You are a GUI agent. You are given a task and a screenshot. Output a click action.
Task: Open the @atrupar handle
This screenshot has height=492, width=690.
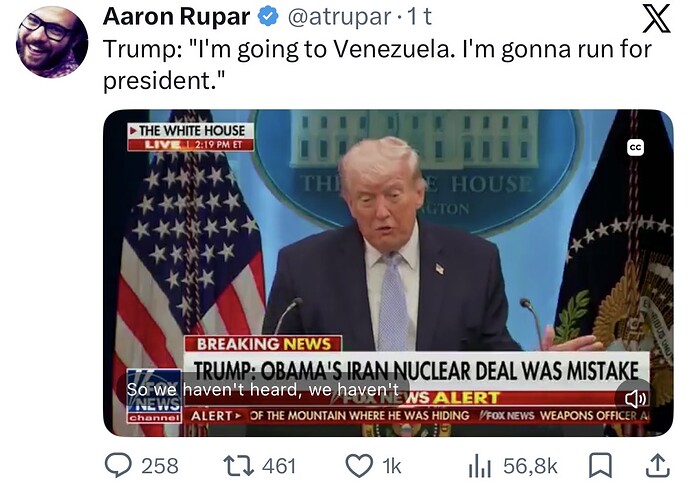tap(339, 18)
